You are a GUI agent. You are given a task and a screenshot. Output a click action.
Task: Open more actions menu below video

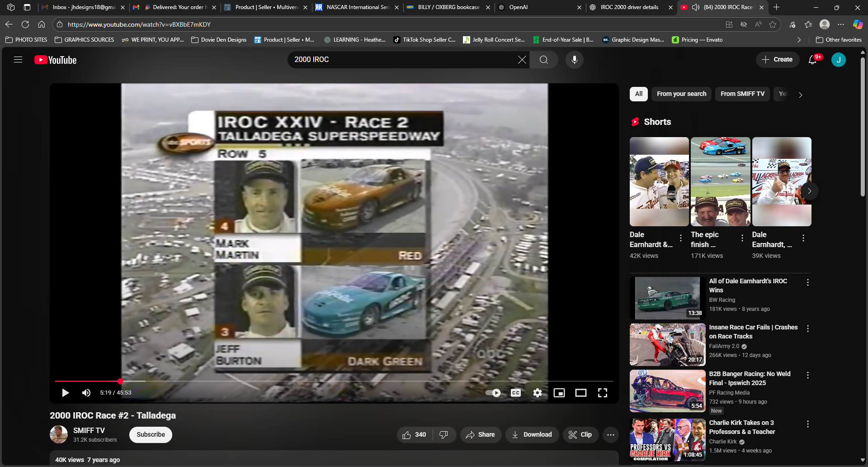tap(610, 435)
